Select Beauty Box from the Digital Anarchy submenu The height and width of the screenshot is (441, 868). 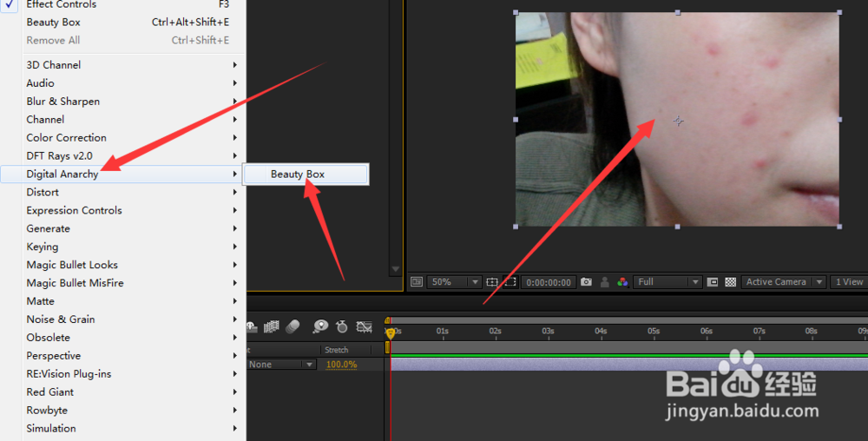click(306, 174)
